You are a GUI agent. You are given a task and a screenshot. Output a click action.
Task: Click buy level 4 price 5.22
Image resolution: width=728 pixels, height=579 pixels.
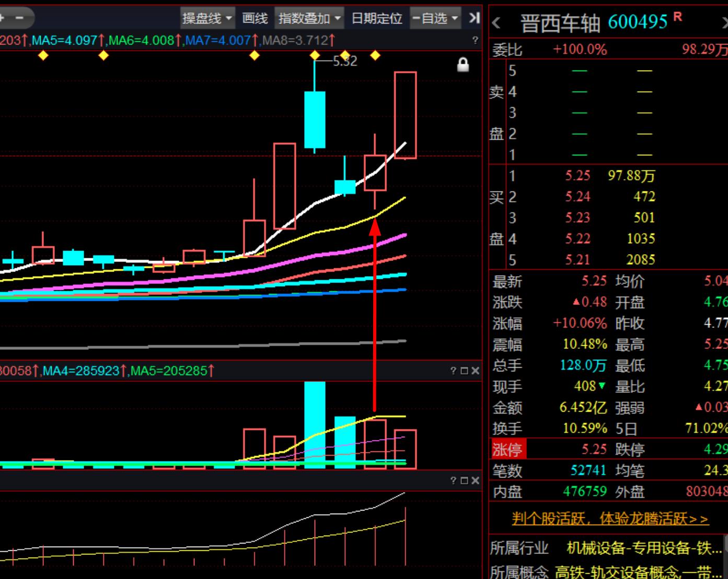(577, 239)
